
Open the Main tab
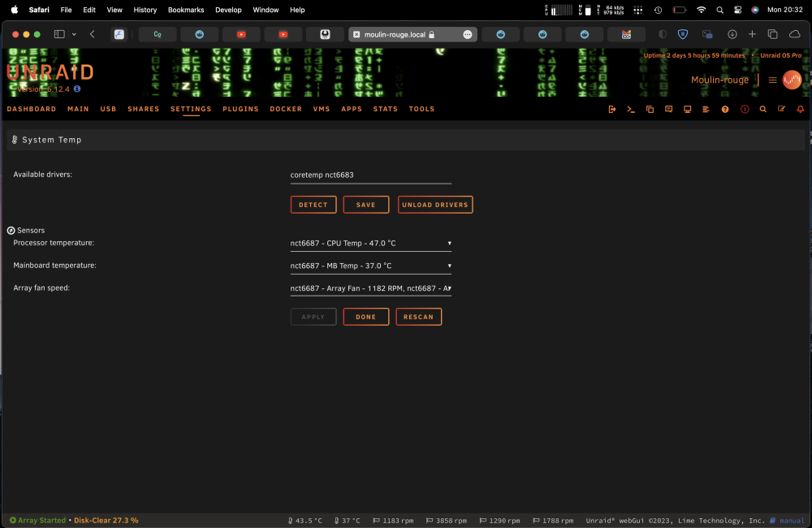[x=78, y=109]
